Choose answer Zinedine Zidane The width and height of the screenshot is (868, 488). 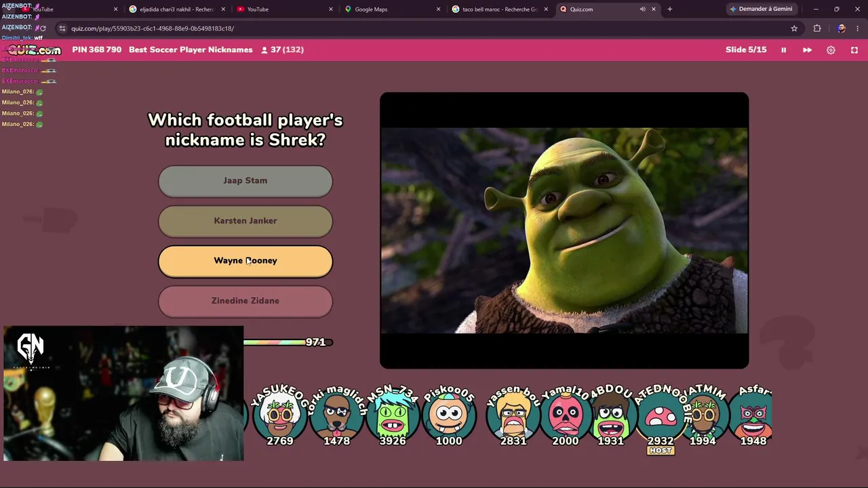245,301
